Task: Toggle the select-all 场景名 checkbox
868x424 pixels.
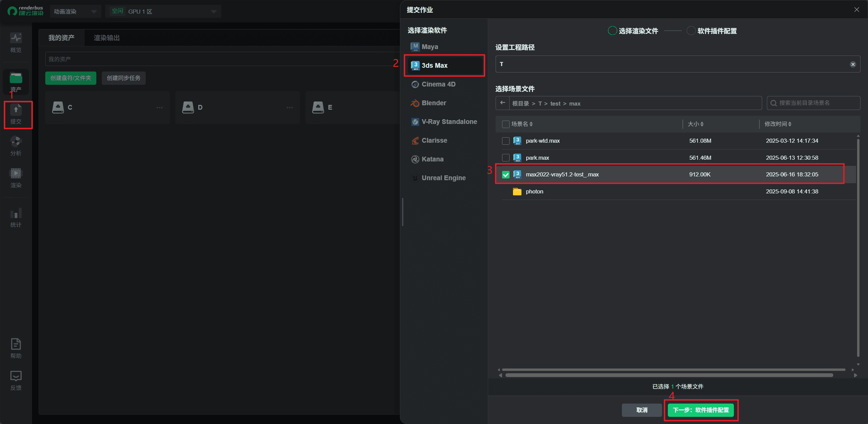Action: [506, 124]
